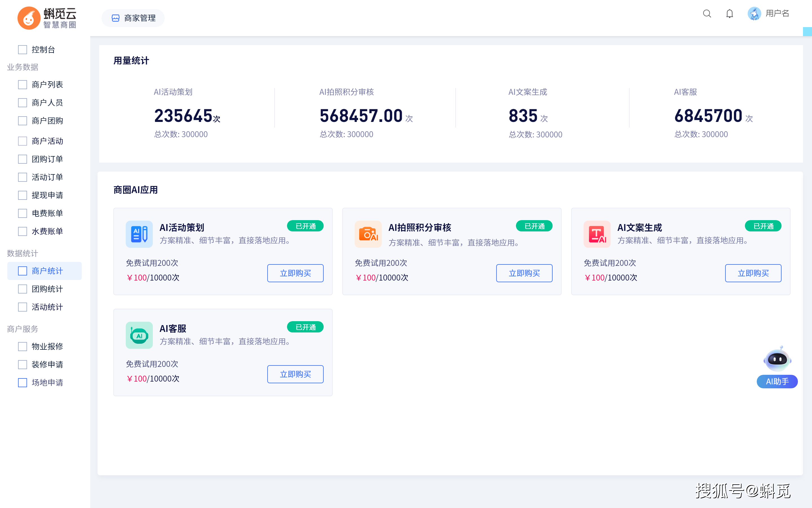The image size is (812, 508).
Task: Select 商户团购 in the sidebar
Action: click(47, 121)
